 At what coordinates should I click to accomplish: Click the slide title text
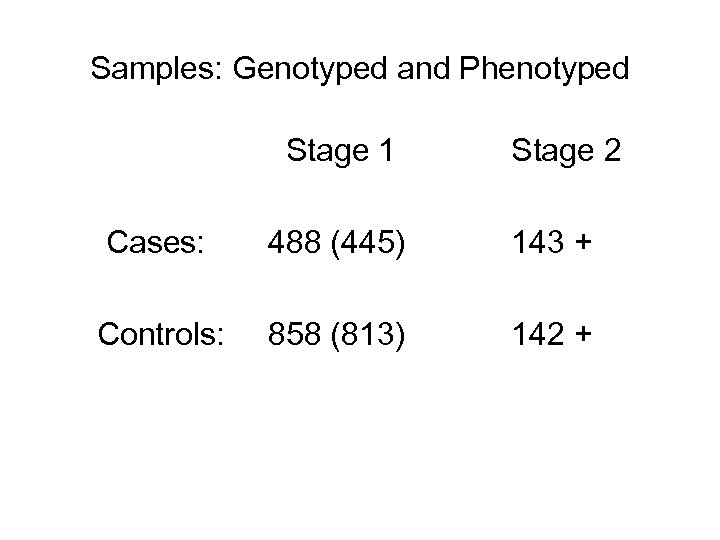pos(359,68)
